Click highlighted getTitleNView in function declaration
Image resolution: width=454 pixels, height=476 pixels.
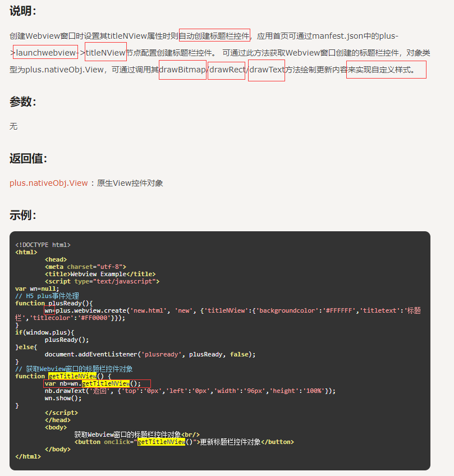(72, 376)
